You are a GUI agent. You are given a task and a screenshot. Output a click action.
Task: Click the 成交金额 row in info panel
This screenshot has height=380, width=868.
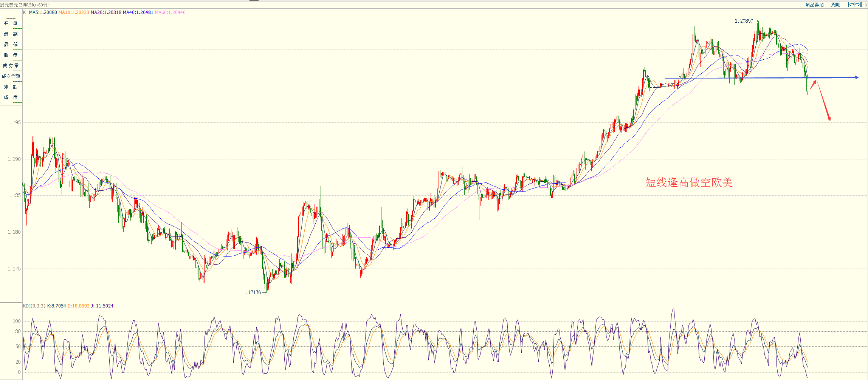[x=11, y=76]
